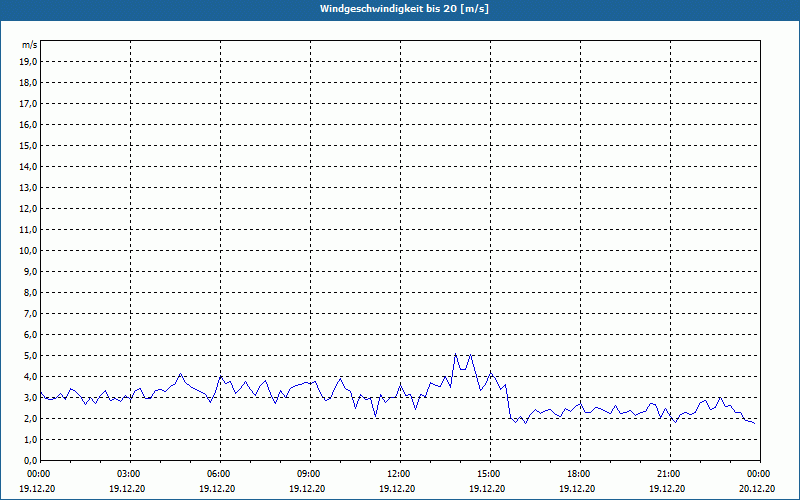This screenshot has height=500, width=800.
Task: Click the 0,0 y-axis label
Action: pos(30,460)
